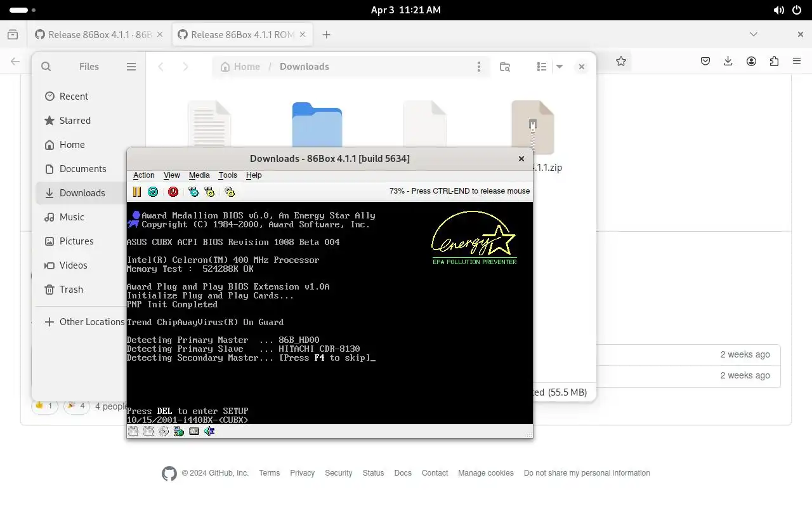Go forward in Files navigation
Viewport: 812px width, 508px height.
click(185, 67)
